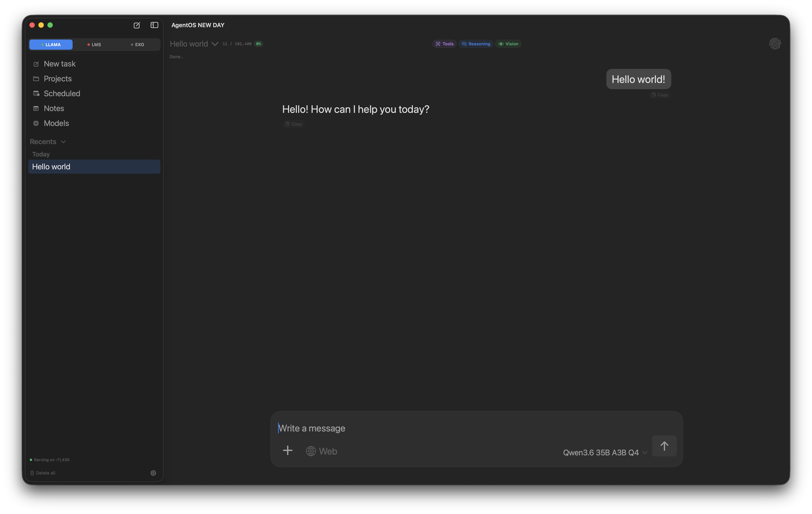
Task: Toggle the Vision capability badge
Action: [508, 44]
